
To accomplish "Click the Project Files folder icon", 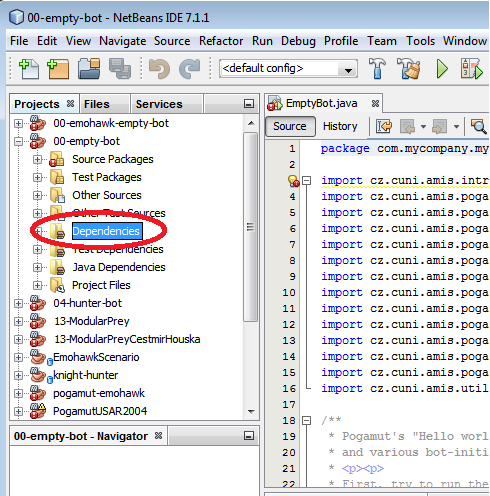I will click(57, 285).
